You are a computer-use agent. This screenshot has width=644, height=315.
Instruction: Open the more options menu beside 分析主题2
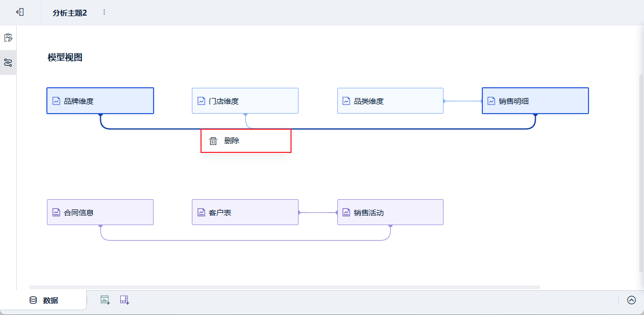pyautogui.click(x=104, y=12)
